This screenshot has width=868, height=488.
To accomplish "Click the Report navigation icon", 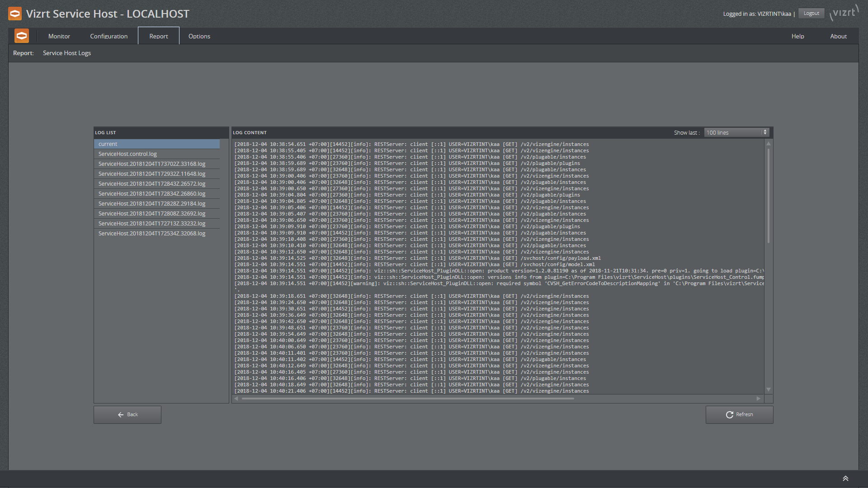I will pyautogui.click(x=159, y=36).
